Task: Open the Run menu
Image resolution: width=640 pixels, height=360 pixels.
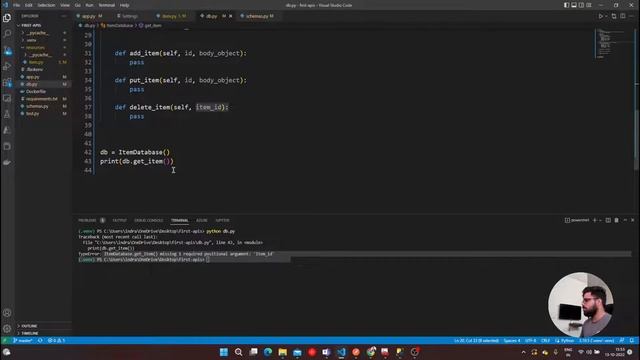Action: [89, 5]
